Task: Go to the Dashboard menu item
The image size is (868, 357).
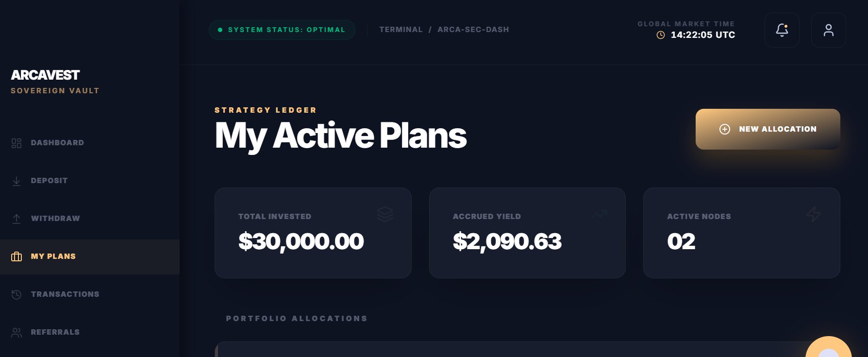Action: point(57,143)
